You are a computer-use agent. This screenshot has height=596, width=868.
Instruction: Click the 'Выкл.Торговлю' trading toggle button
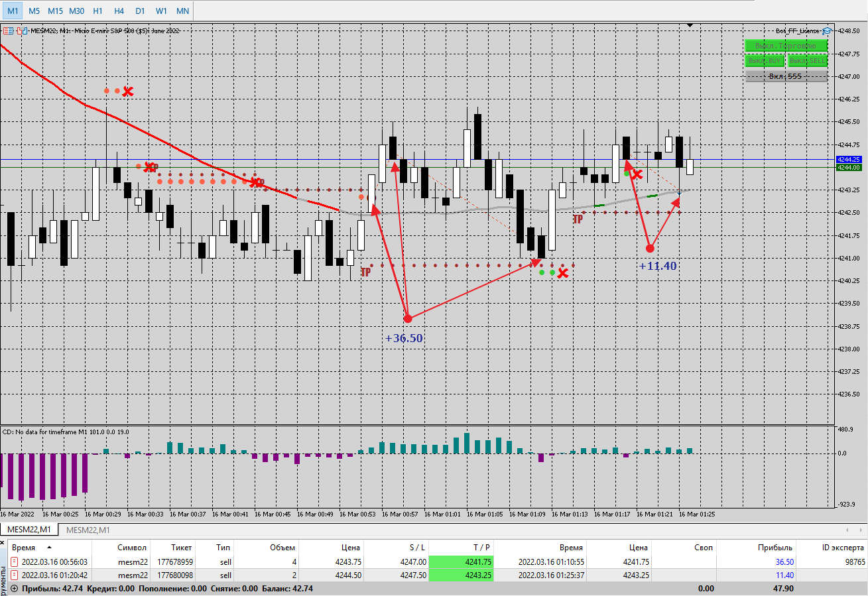click(x=786, y=46)
